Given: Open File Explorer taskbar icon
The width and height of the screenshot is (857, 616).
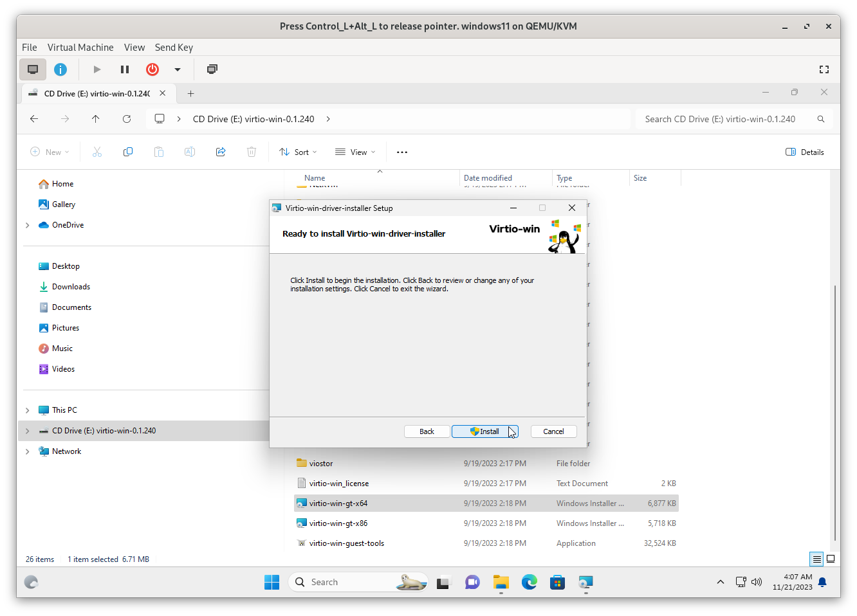Looking at the screenshot, I should coord(501,582).
